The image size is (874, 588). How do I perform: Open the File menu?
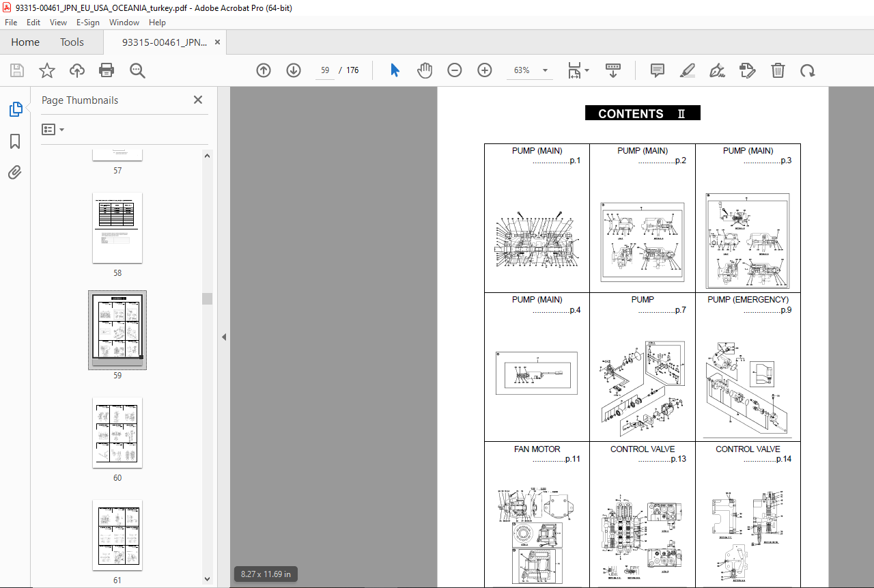pyautogui.click(x=11, y=23)
